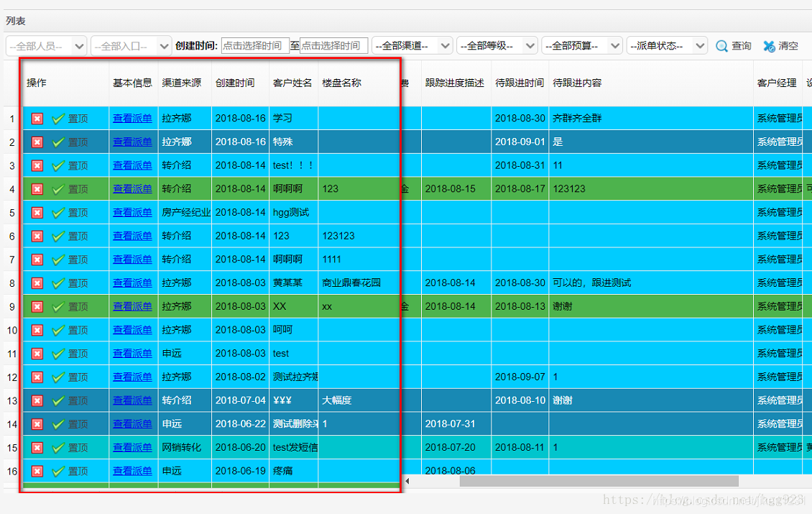This screenshot has width=812, height=514.
Task: Click the horizontal scrollbar thumb
Action: point(599,481)
